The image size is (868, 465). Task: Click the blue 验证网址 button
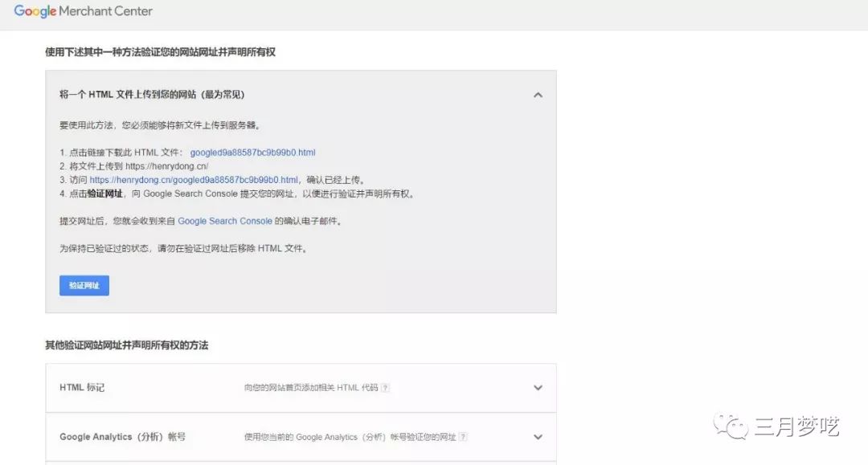[x=84, y=285]
